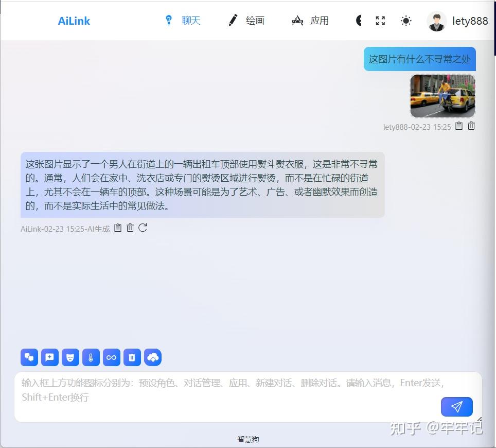Switch to light theme via the sun icon

click(x=406, y=21)
